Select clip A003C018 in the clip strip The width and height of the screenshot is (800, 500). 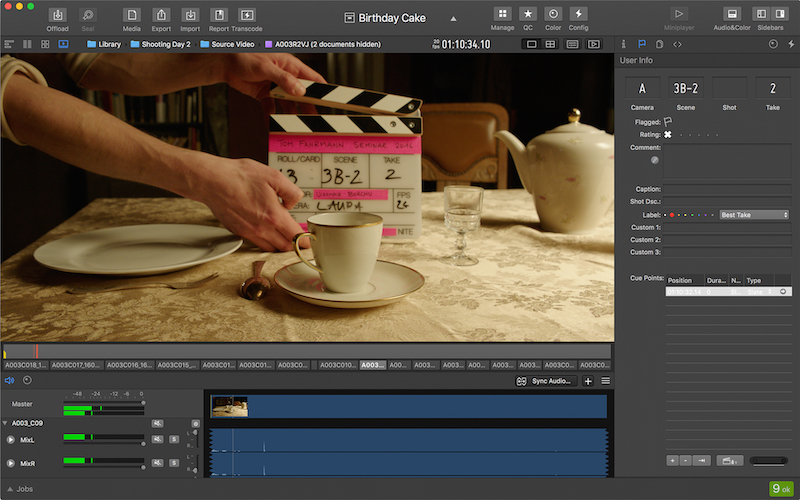point(26,365)
